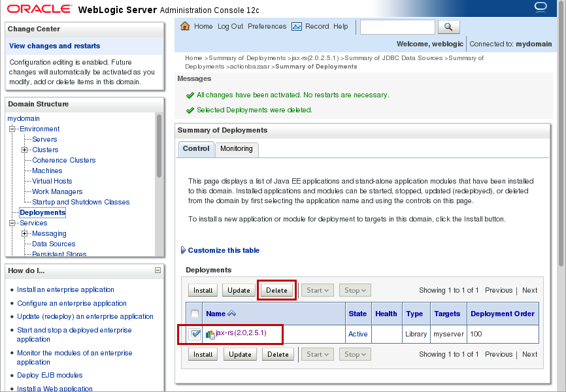
Task: Expand the Messaging tree node
Action: pyautogui.click(x=25, y=233)
